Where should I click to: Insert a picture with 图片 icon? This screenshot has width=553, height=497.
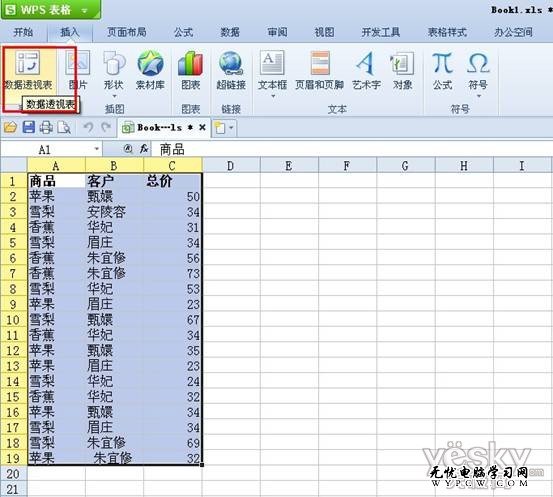(78, 63)
